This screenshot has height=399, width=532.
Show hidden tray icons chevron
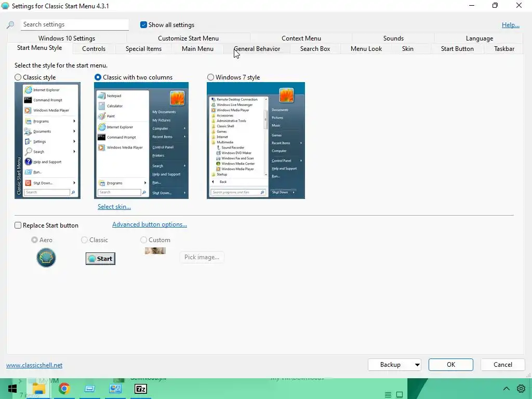tap(506, 389)
